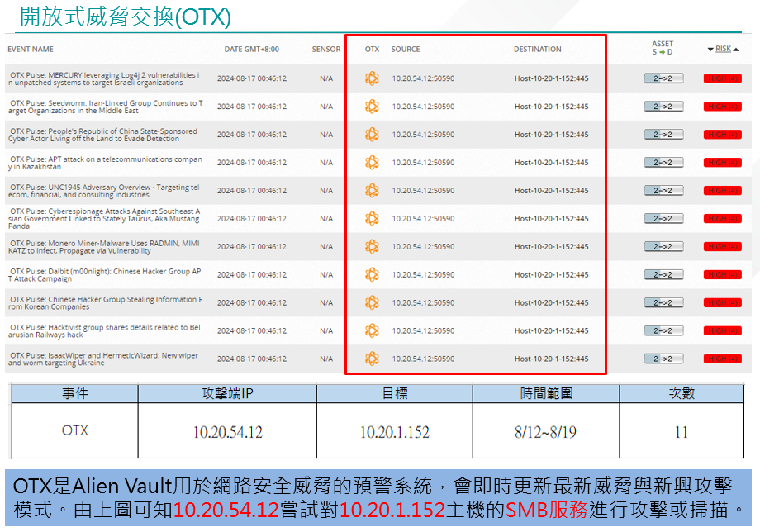Viewport: 760px width, 532px height.
Task: Click the DESTINATION column header
Action: coord(538,50)
